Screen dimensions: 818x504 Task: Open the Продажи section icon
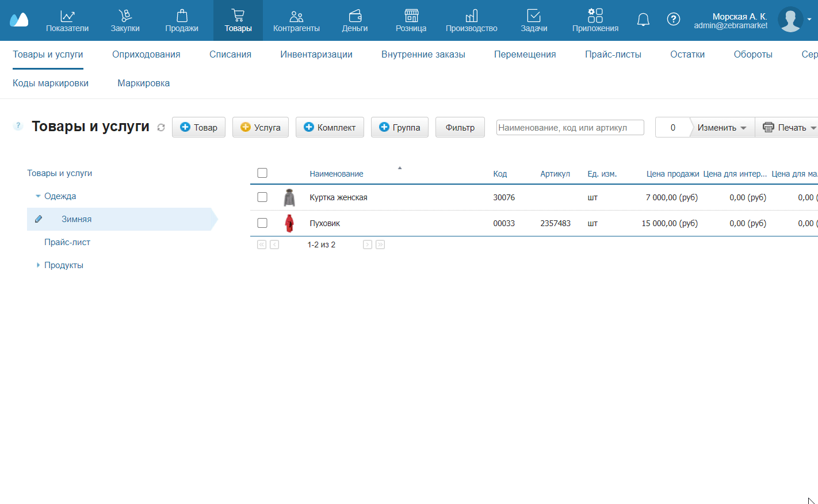tap(182, 16)
